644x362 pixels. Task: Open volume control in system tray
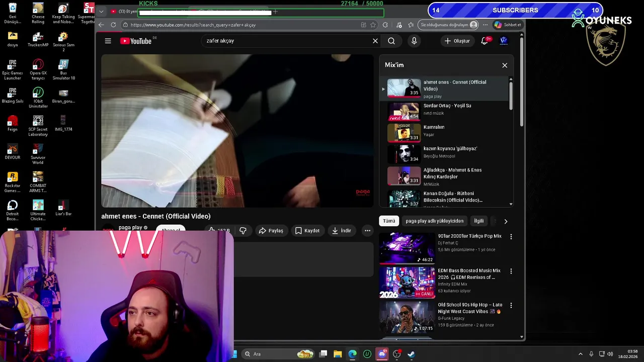[x=610, y=354]
